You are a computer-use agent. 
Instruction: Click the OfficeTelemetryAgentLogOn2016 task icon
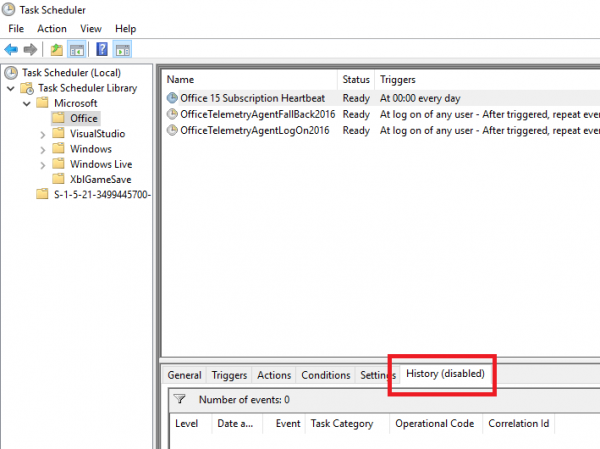click(172, 130)
